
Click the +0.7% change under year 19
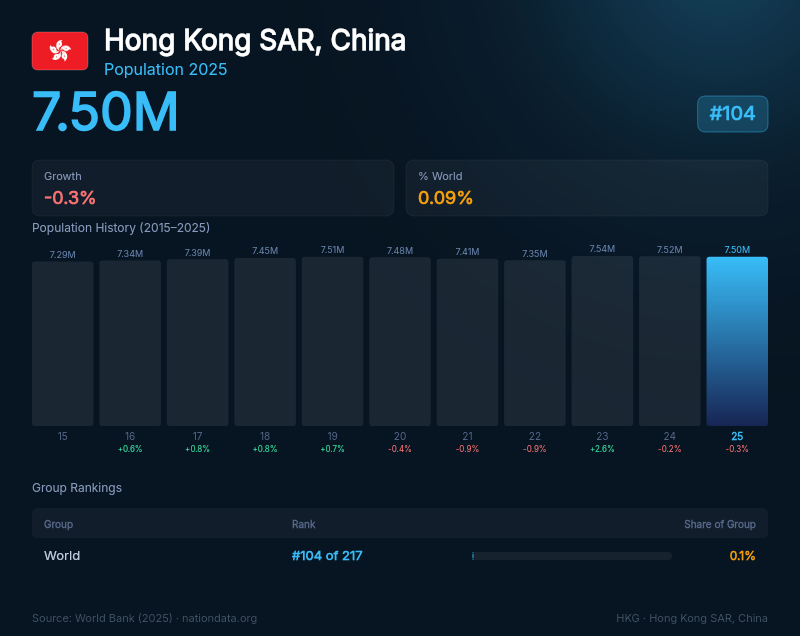pyautogui.click(x=332, y=449)
